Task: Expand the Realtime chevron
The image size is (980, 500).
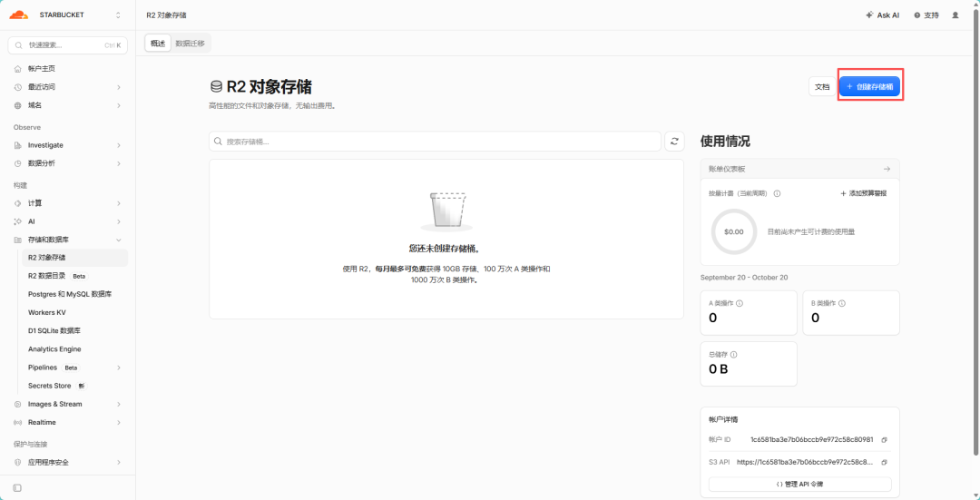Action: (119, 423)
